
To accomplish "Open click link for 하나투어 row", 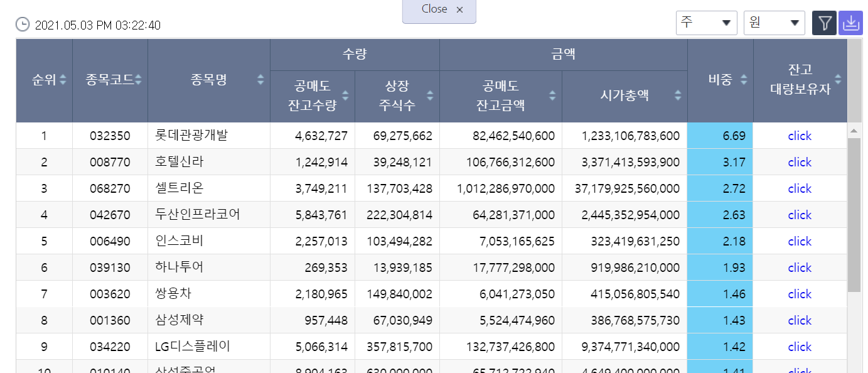I will click(x=800, y=268).
